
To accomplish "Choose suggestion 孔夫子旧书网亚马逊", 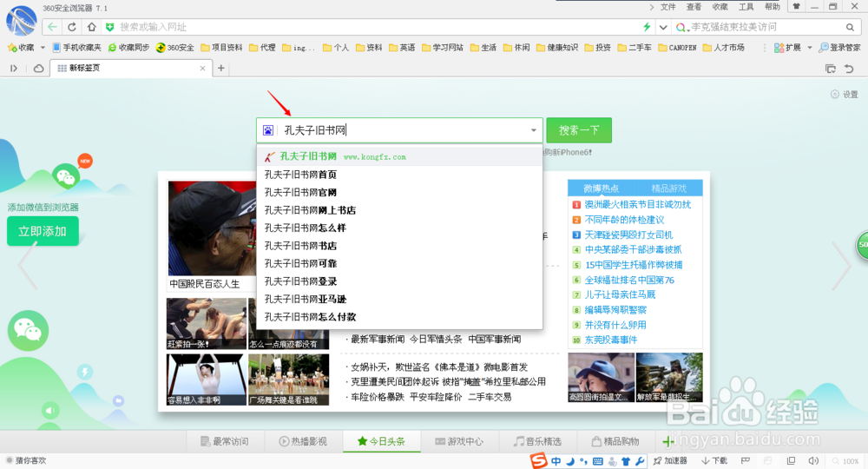I will (399, 299).
